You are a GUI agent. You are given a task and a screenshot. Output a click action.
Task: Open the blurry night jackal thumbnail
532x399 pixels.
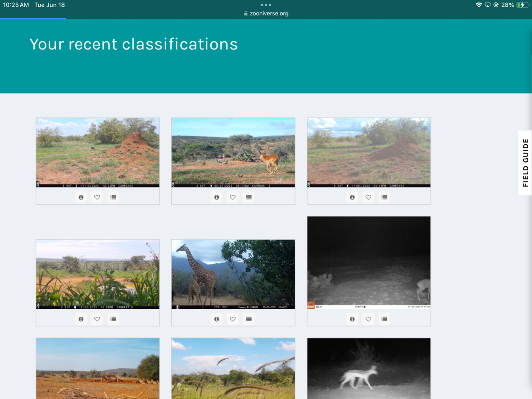[369, 369]
